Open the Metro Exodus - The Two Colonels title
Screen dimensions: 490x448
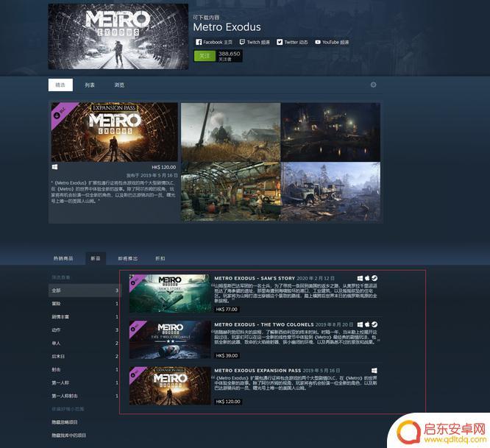click(x=264, y=324)
